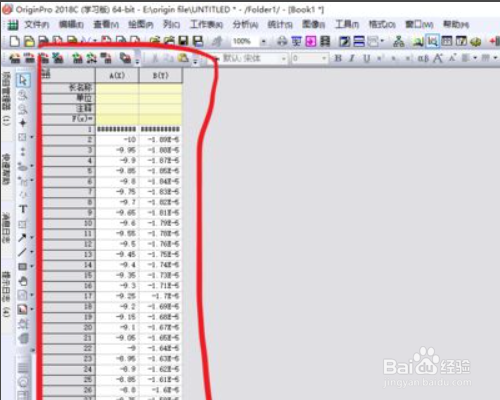500x400 pixels.
Task: Click the highlighted magnifier graph icon
Action: click(x=433, y=41)
